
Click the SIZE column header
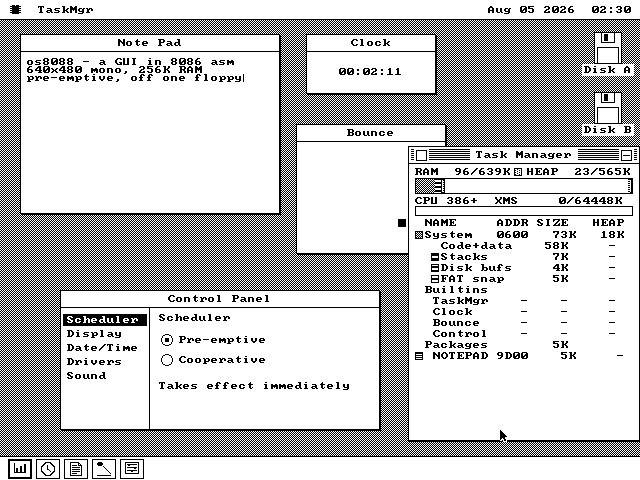(552, 223)
